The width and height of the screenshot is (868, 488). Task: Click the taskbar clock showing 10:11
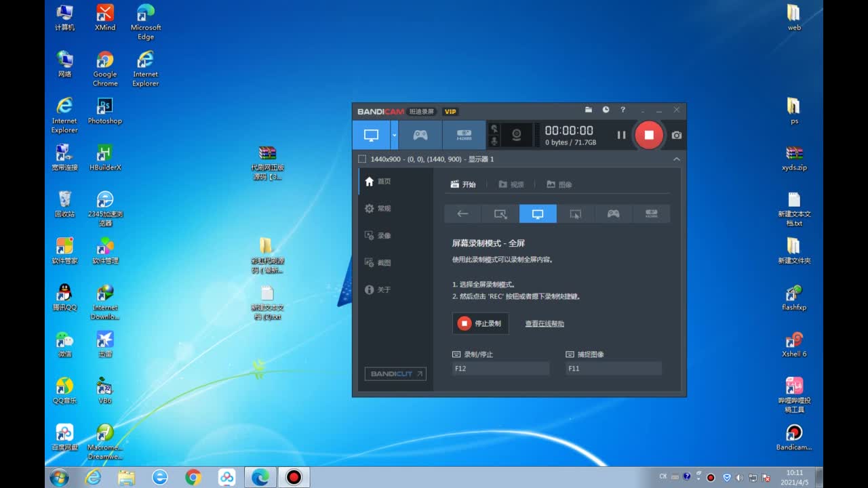click(x=795, y=477)
